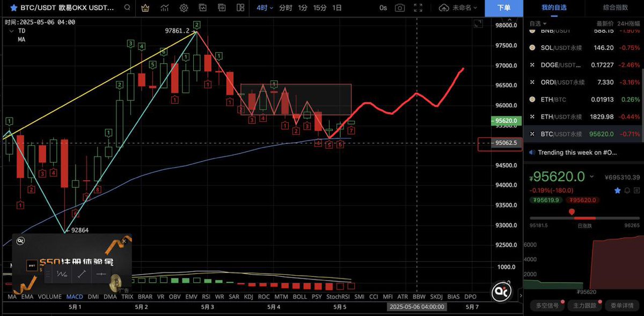Toggle the SAR indicator

click(x=234, y=296)
